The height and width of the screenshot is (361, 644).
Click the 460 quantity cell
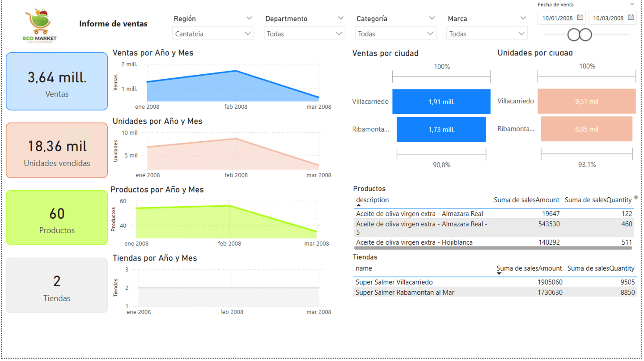[627, 224]
